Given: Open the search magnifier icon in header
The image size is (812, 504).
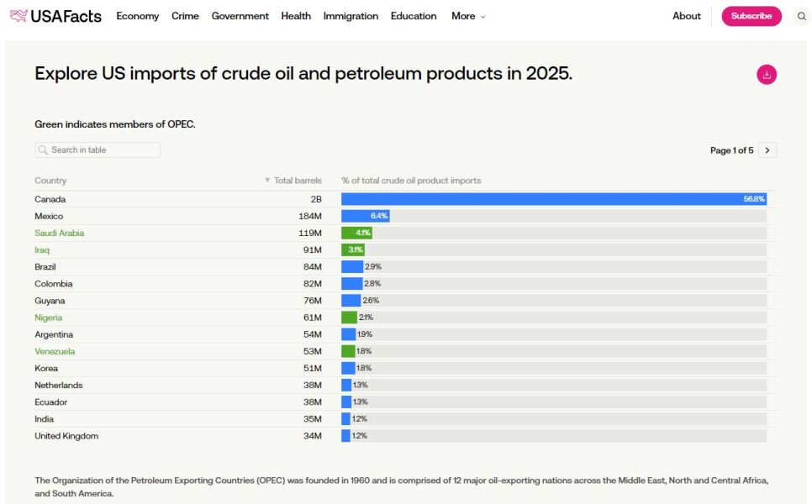Looking at the screenshot, I should [801, 16].
